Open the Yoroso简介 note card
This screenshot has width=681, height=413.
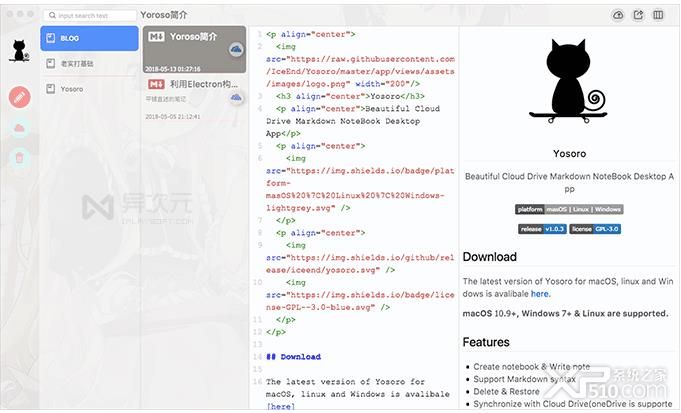coord(195,49)
